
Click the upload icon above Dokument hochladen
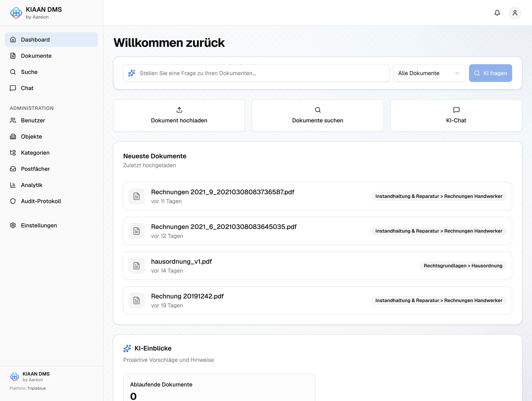179,110
